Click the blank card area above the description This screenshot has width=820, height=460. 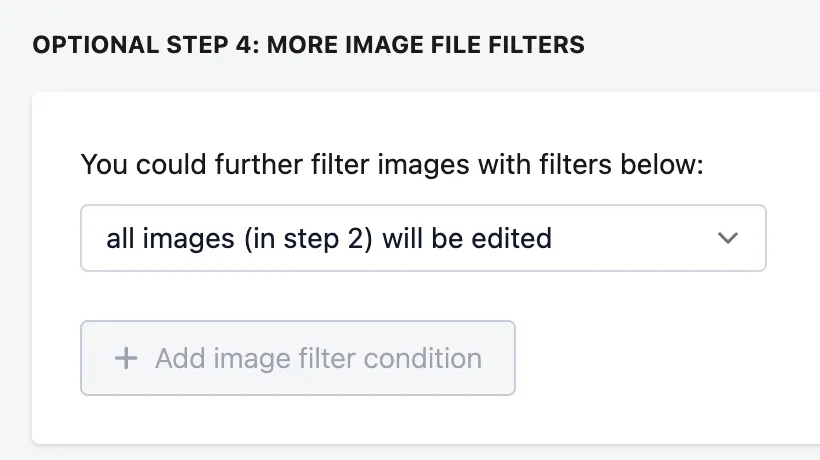[x=418, y=120]
